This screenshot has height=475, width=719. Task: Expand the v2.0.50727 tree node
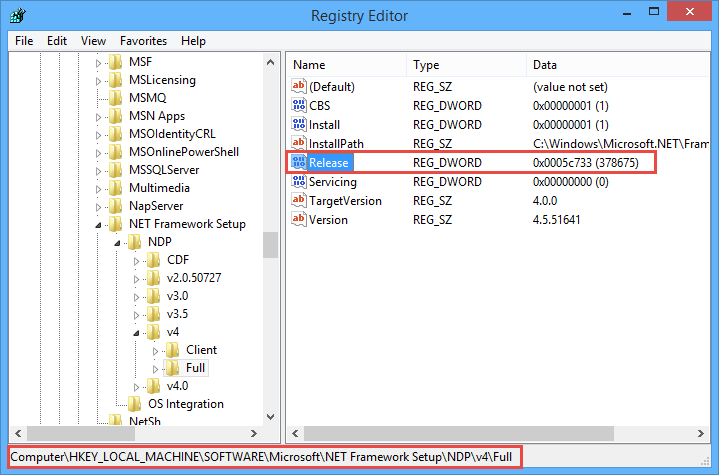(137, 278)
